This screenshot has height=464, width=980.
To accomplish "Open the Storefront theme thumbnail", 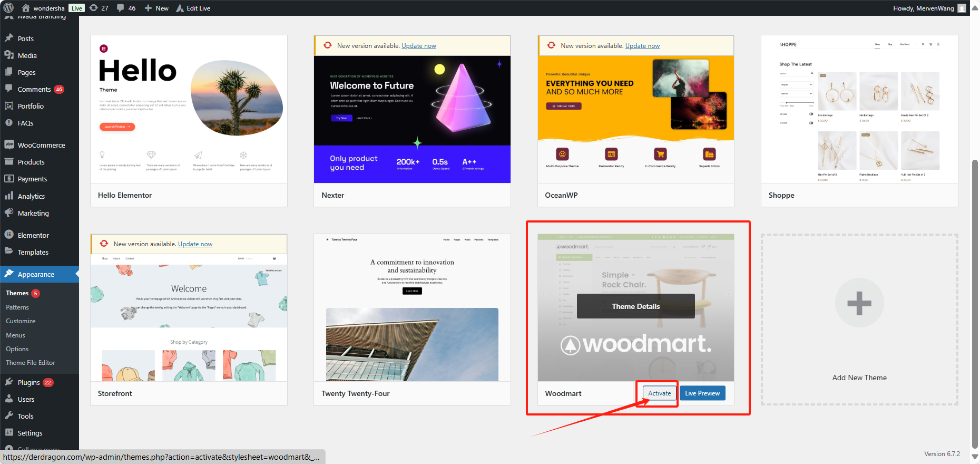I will click(189, 318).
